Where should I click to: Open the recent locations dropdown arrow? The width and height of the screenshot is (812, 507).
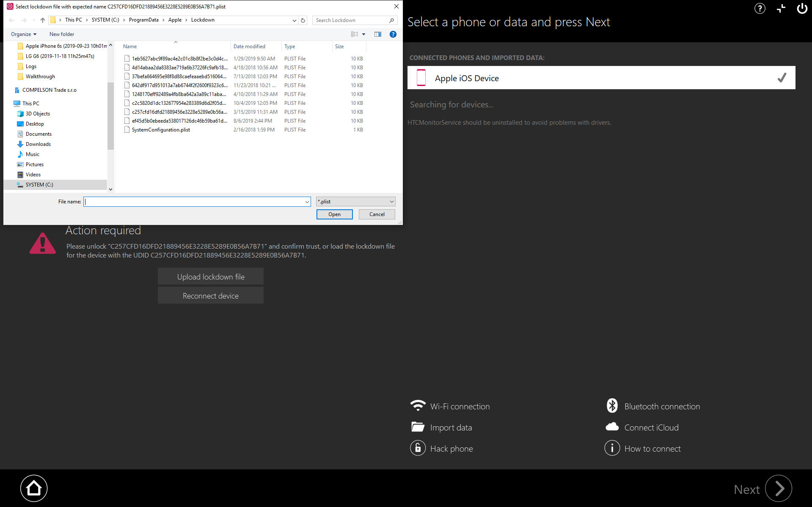[34, 20]
